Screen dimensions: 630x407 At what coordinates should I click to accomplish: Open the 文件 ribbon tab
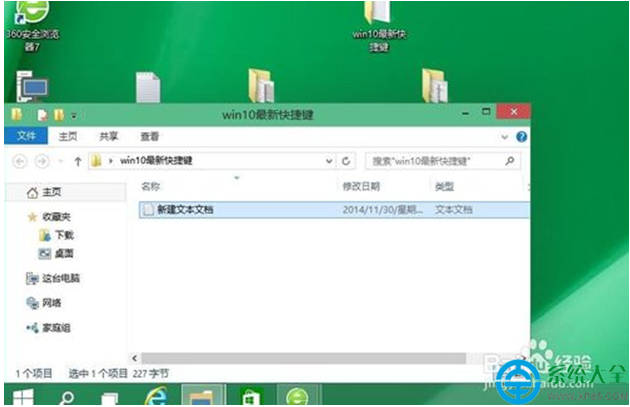(x=26, y=136)
